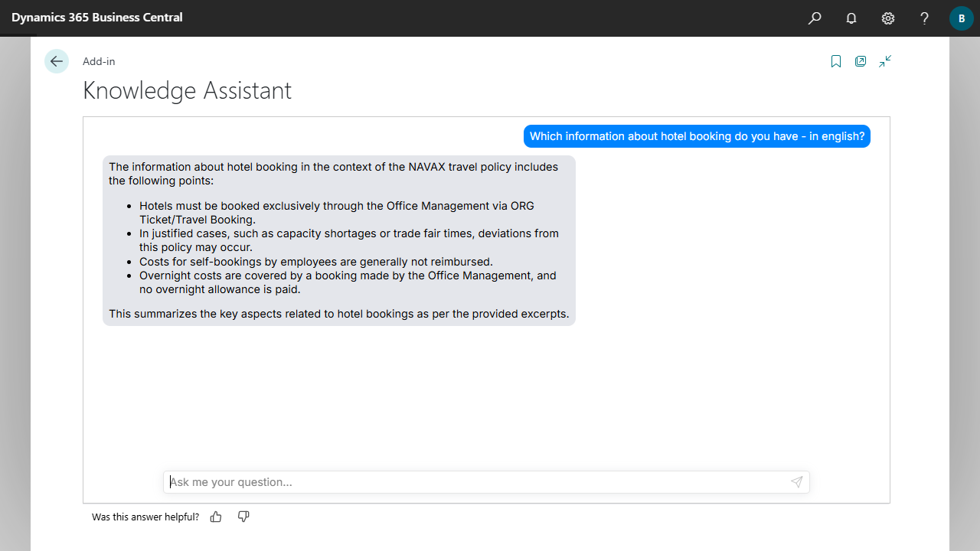Click bullet 'Hotels must be booked exclusively'
The width and height of the screenshot is (980, 551).
[x=337, y=213]
